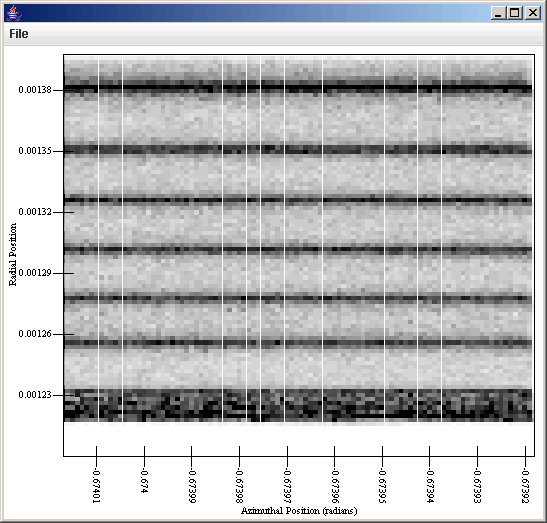Click the Java coffee cup title icon
Screen dimensions: 547x523
pos(14,13)
